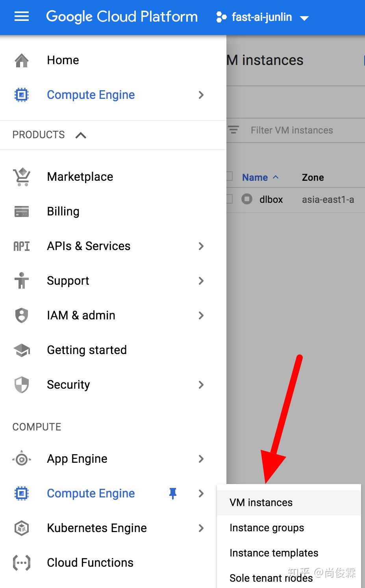Click the Billing card icon
The height and width of the screenshot is (588, 365).
click(22, 211)
